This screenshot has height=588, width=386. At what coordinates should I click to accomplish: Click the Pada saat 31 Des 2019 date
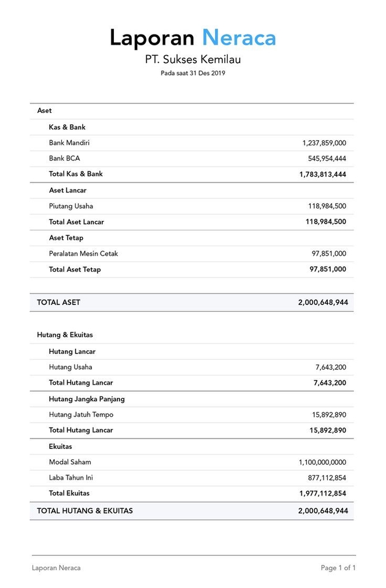pyautogui.click(x=193, y=73)
